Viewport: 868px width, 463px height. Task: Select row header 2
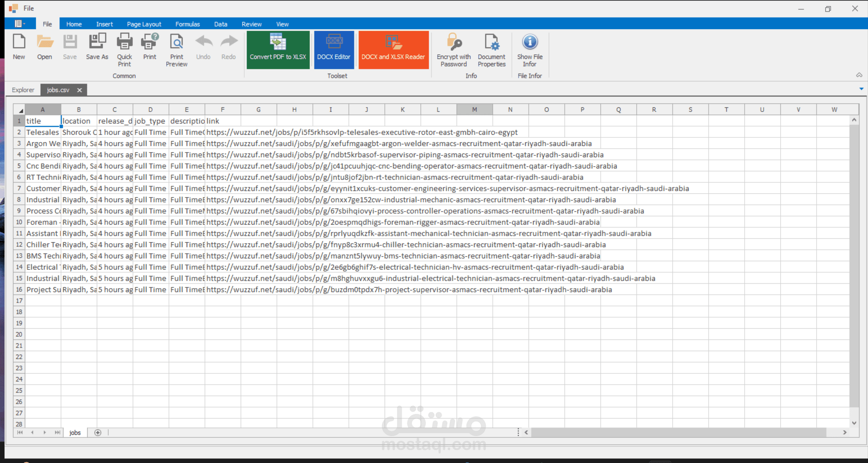point(19,132)
